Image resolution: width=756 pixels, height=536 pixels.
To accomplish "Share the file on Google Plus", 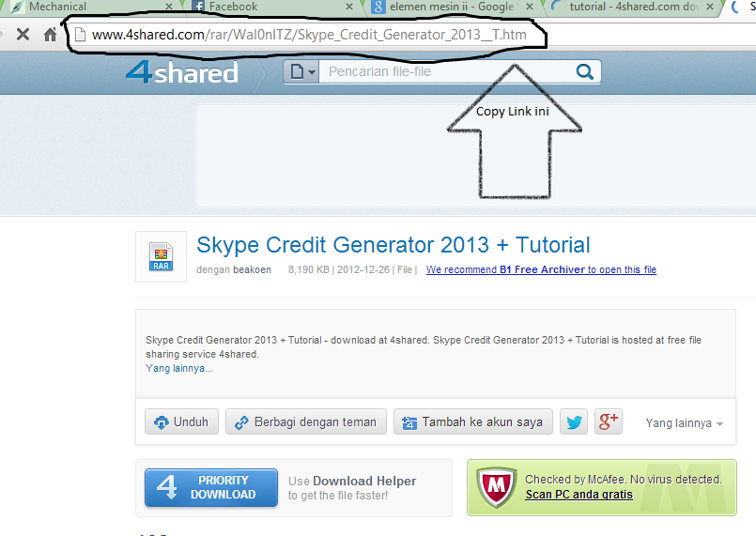I will point(608,421).
